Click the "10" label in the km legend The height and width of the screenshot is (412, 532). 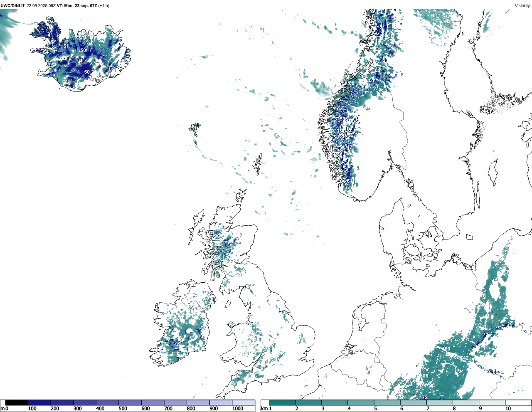point(508,409)
